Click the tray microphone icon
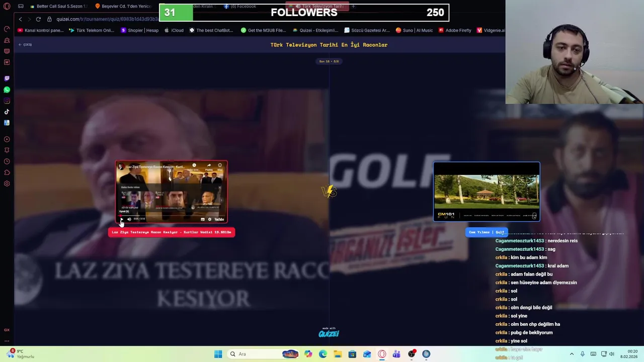644x362 pixels. pos(583,354)
